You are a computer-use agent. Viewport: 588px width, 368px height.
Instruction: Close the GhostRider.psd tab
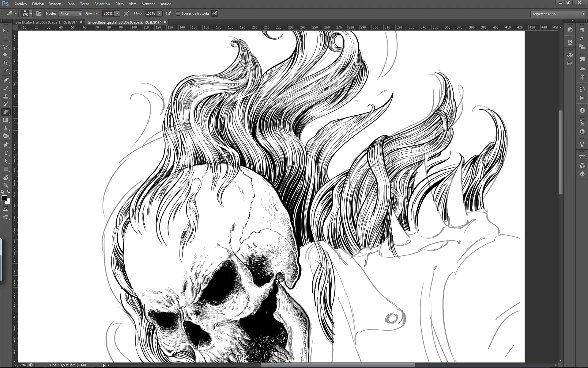click(165, 22)
